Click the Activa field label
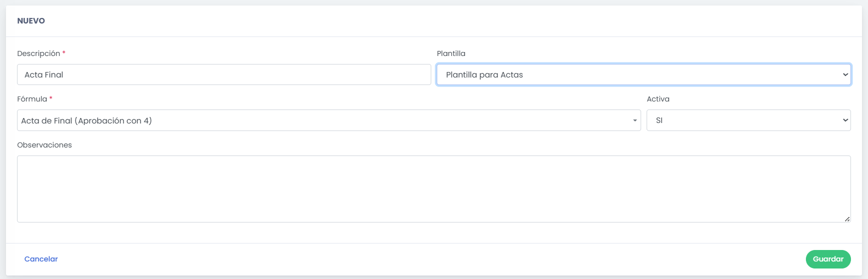This screenshot has width=868, height=279. pos(658,99)
